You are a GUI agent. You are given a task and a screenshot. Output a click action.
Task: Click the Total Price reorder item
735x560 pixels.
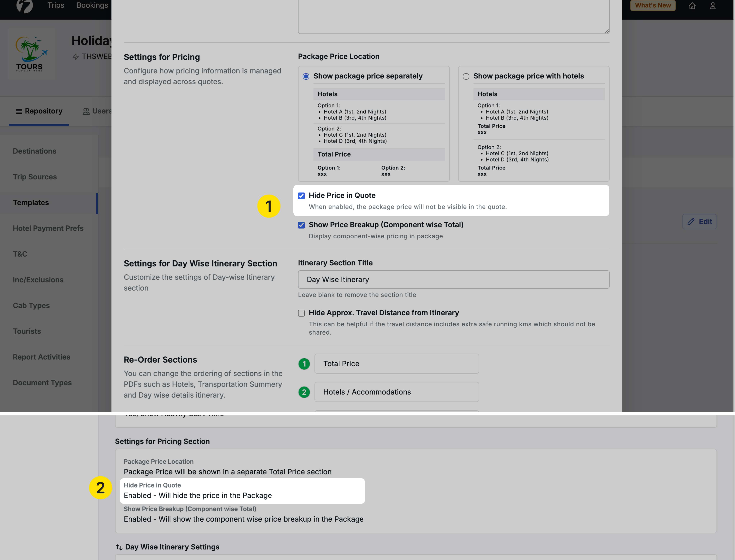[x=397, y=364]
